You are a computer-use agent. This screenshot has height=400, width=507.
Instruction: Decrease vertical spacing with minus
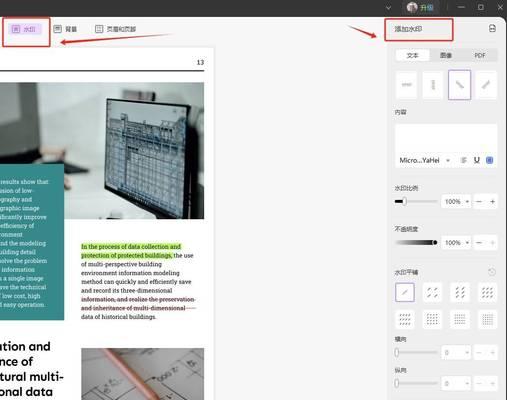tap(479, 383)
